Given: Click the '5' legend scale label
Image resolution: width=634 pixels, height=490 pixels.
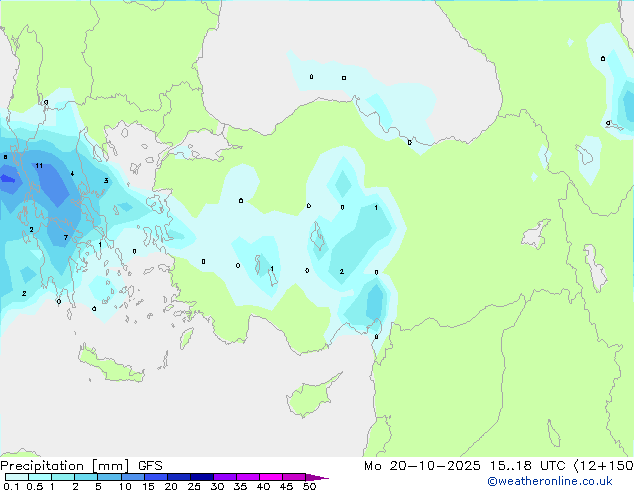Looking at the screenshot, I should (98, 486).
